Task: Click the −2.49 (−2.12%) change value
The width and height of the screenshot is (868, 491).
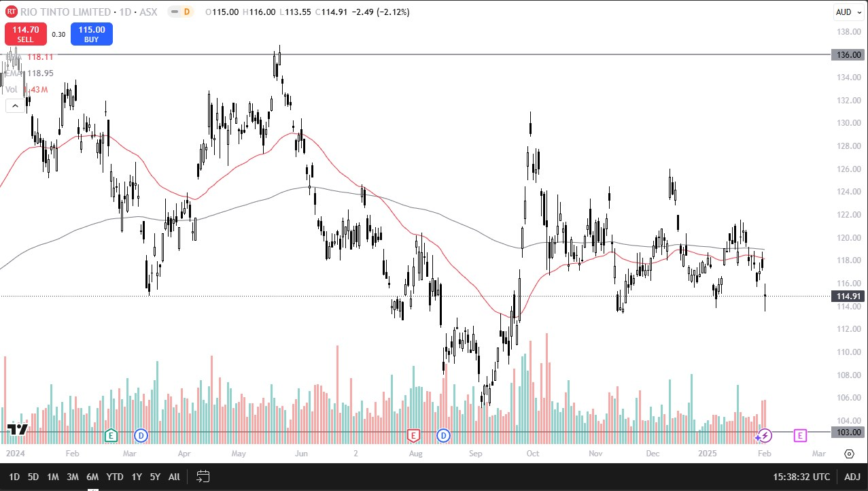Action: (x=381, y=12)
